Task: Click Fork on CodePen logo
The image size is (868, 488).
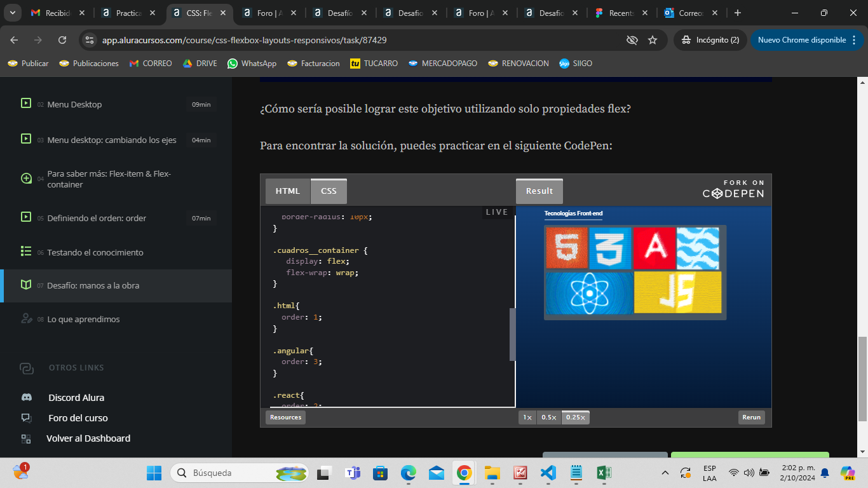Action: 733,189
